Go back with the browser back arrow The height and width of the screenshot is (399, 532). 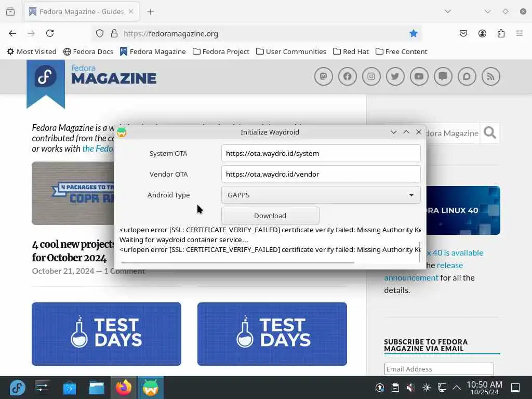coord(12,33)
